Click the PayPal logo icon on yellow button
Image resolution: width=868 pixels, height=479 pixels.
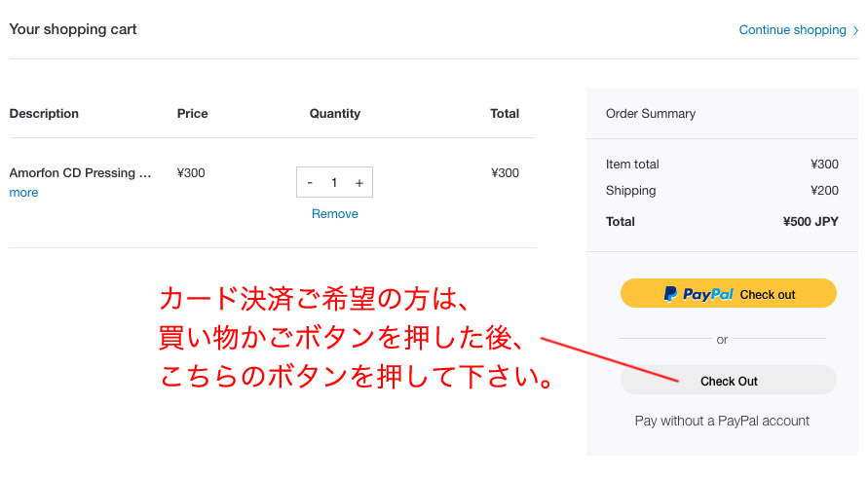click(670, 294)
